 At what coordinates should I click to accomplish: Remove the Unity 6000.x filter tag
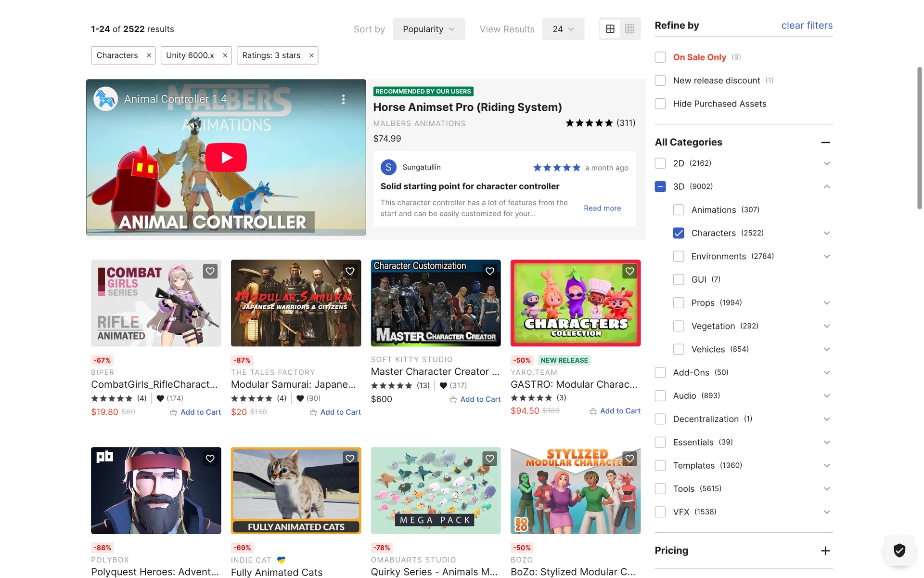(x=225, y=55)
